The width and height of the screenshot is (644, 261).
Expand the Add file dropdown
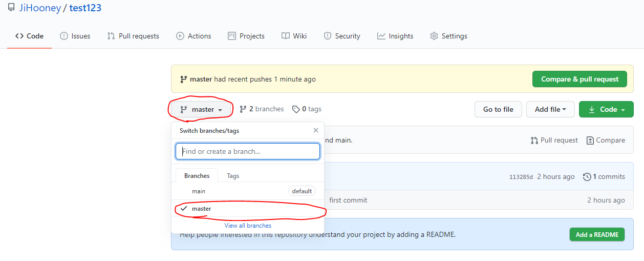click(550, 109)
